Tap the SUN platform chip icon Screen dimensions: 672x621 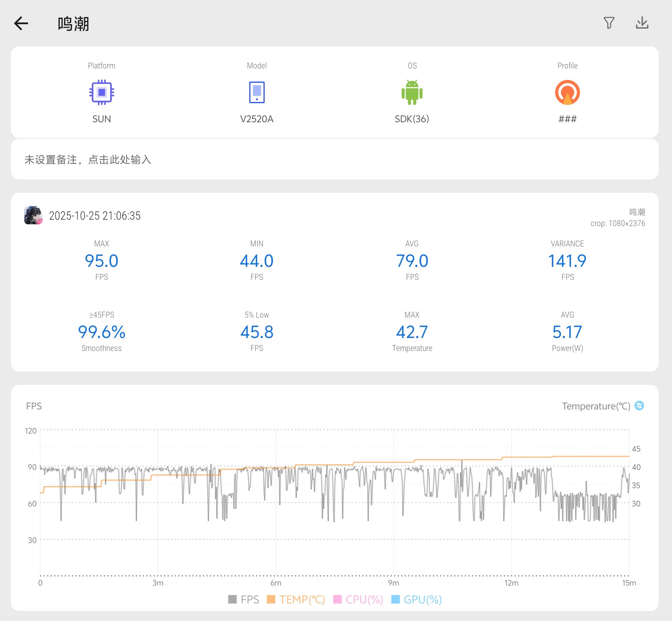pos(101,92)
